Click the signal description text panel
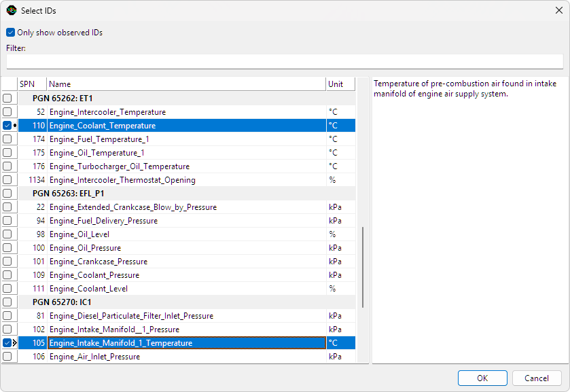Screen dimensions: 570x392 [470, 220]
